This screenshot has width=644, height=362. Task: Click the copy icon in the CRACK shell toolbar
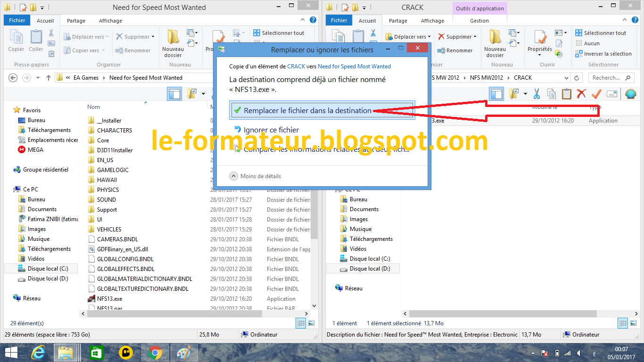552,94
